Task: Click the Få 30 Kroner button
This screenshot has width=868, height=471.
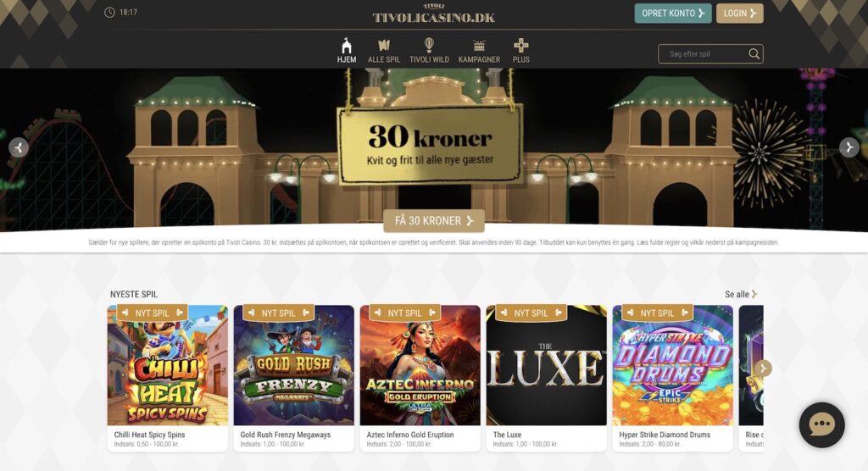Action: click(x=434, y=221)
